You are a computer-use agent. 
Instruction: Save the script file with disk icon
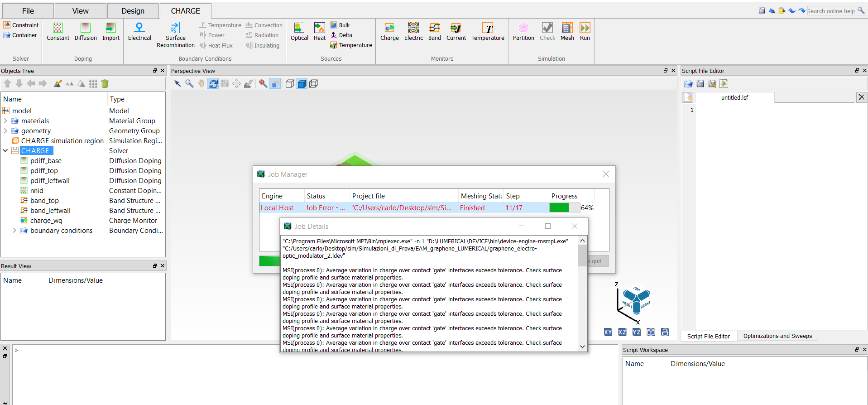pyautogui.click(x=700, y=83)
